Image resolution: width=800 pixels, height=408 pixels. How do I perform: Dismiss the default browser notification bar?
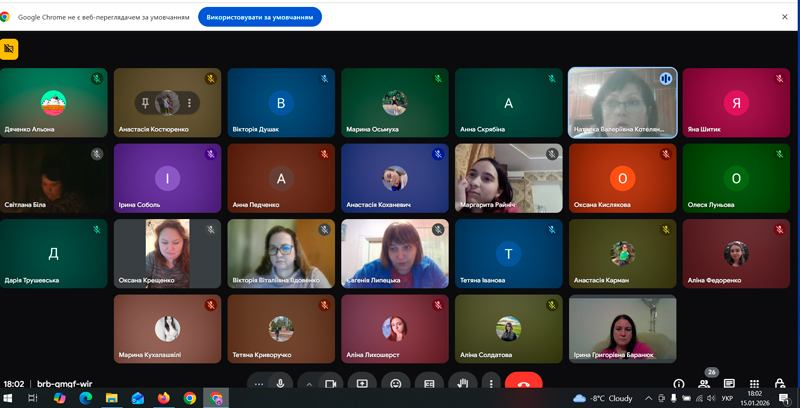785,17
